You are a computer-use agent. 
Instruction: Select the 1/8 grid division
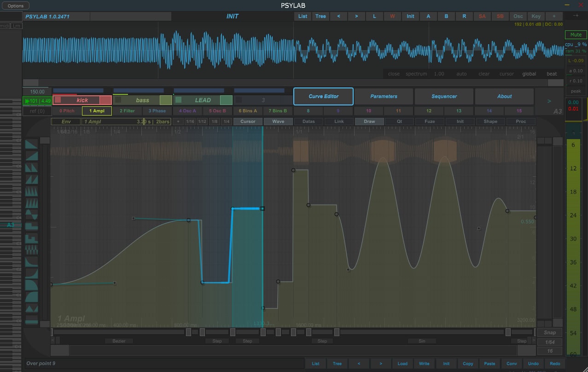tap(214, 122)
